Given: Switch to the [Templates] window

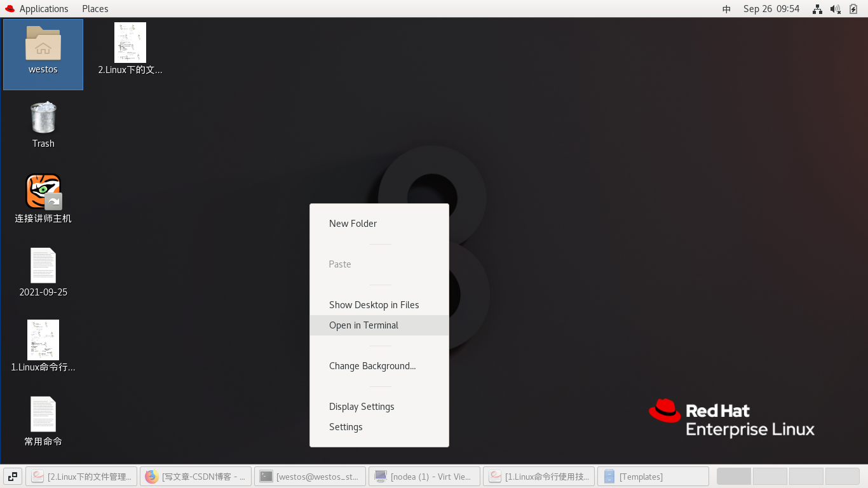Looking at the screenshot, I should point(653,477).
